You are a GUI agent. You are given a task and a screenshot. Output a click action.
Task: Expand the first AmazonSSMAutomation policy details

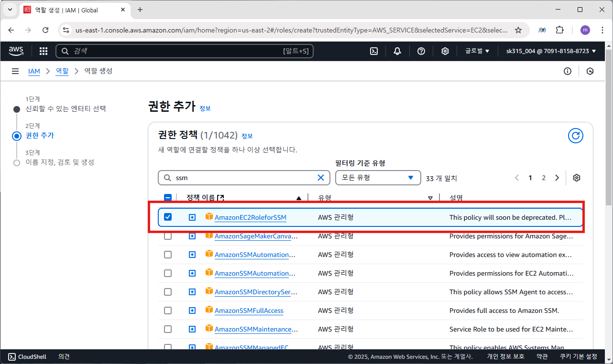click(192, 255)
